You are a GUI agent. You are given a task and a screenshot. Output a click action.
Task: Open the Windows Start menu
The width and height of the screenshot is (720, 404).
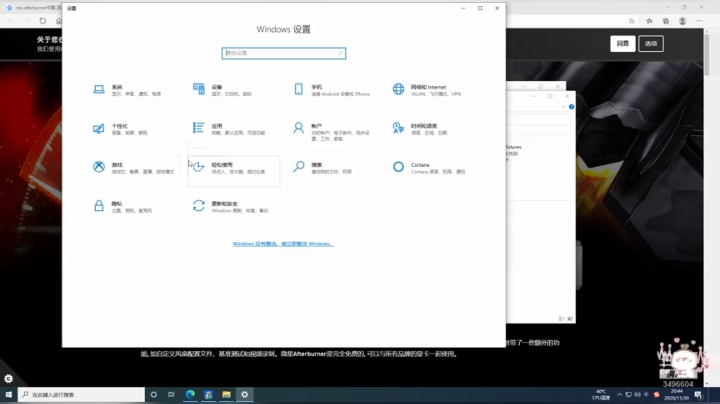9,394
